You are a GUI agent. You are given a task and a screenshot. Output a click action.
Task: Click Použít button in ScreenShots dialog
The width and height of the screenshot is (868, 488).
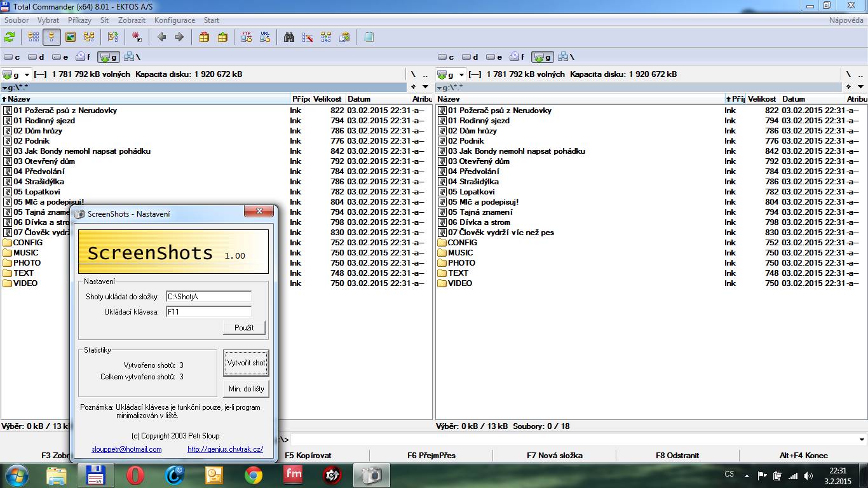pos(244,328)
